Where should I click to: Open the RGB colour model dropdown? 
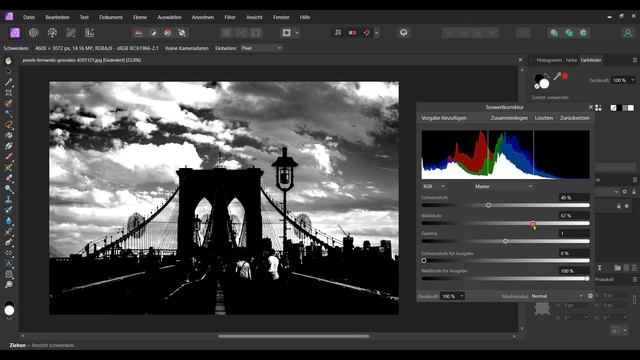tap(433, 187)
